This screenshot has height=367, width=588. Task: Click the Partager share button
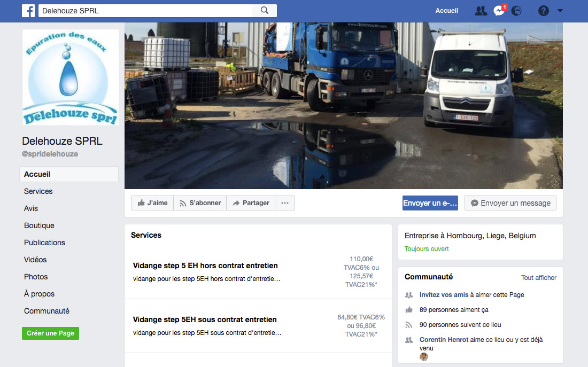251,203
